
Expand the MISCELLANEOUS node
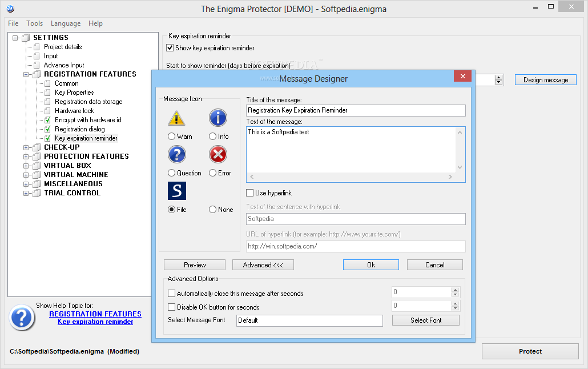26,184
